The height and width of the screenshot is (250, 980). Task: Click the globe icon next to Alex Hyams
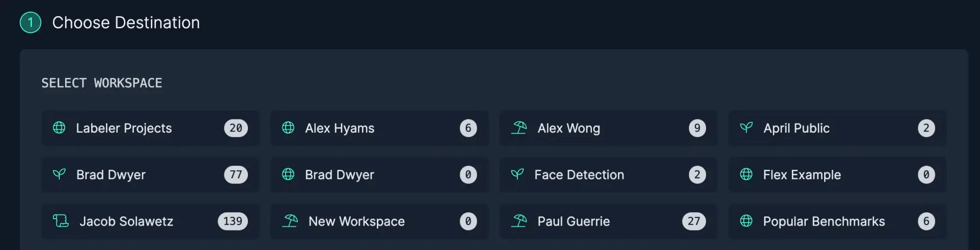pos(288,128)
